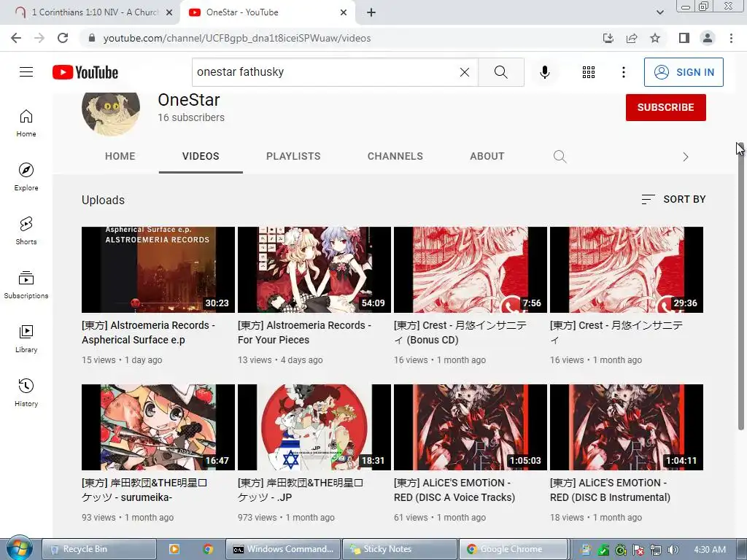
Task: Open History in the left sidebar
Action: coord(26,392)
